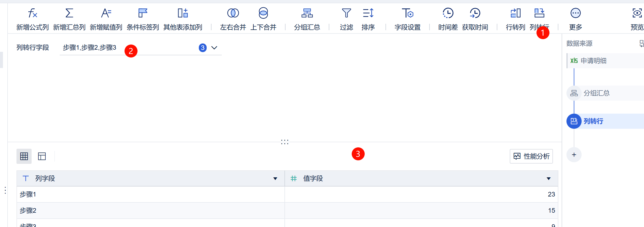The width and height of the screenshot is (644, 227).
Task: Open the 过滤 filter tool
Action: [346, 13]
